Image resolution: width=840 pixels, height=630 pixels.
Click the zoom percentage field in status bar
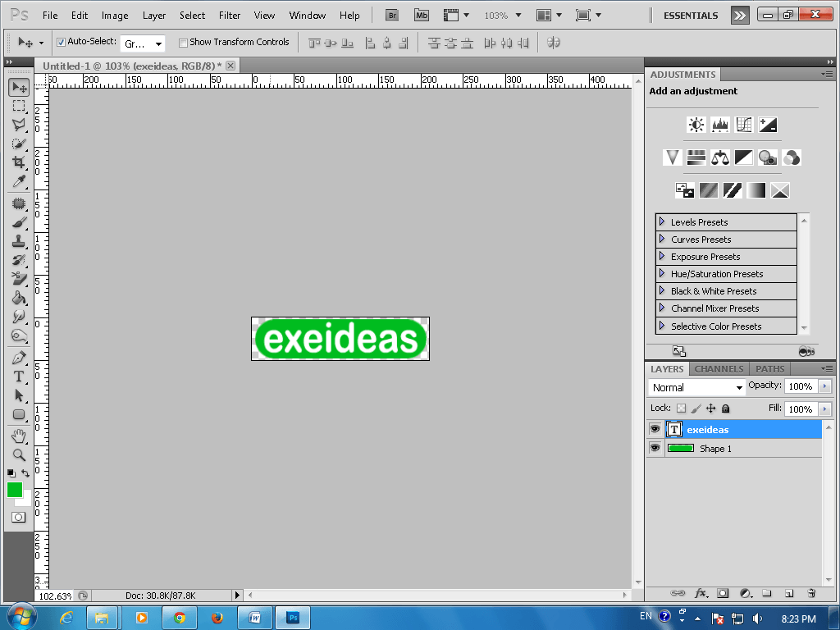pos(55,596)
